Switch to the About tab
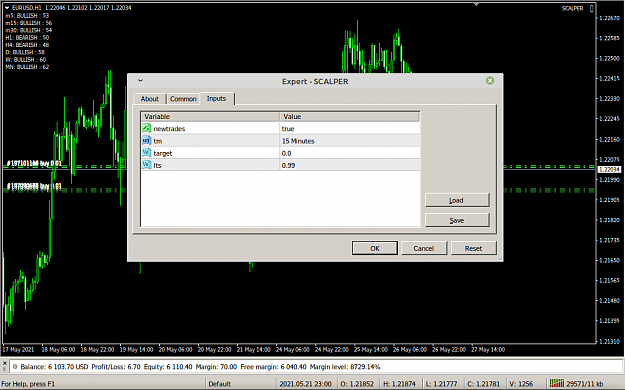625x390 pixels. pyautogui.click(x=149, y=99)
